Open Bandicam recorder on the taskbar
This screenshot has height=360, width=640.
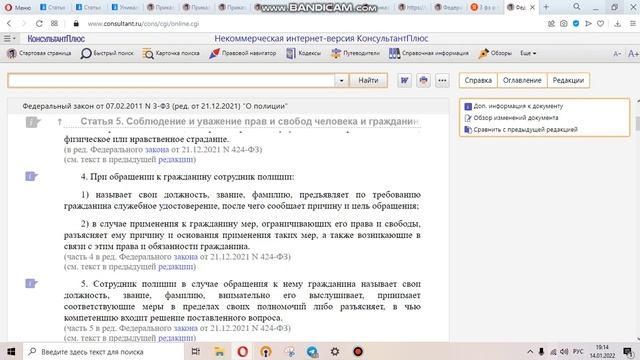358,351
